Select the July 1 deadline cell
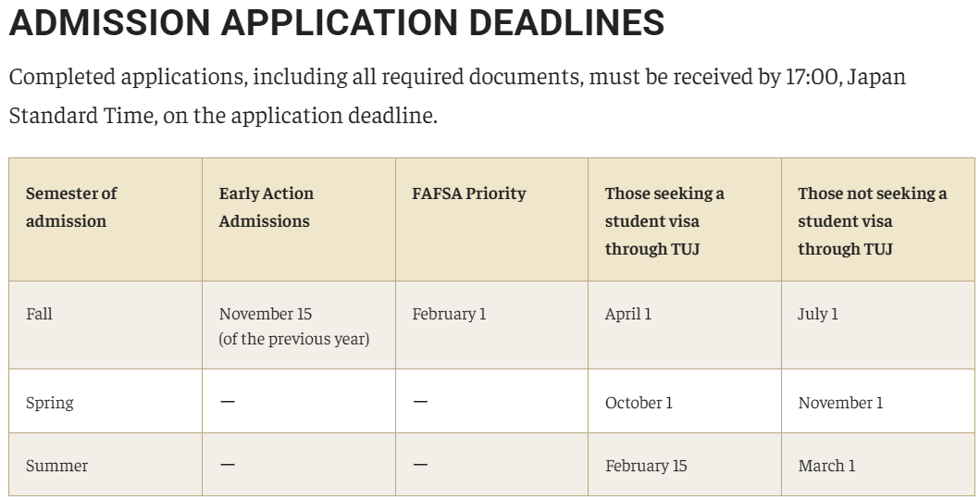Image resolution: width=980 pixels, height=500 pixels. [817, 314]
